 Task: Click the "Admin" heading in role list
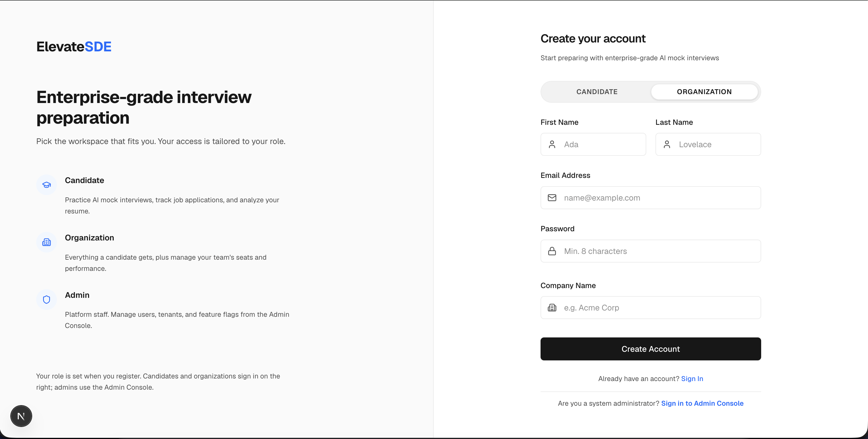(77, 295)
